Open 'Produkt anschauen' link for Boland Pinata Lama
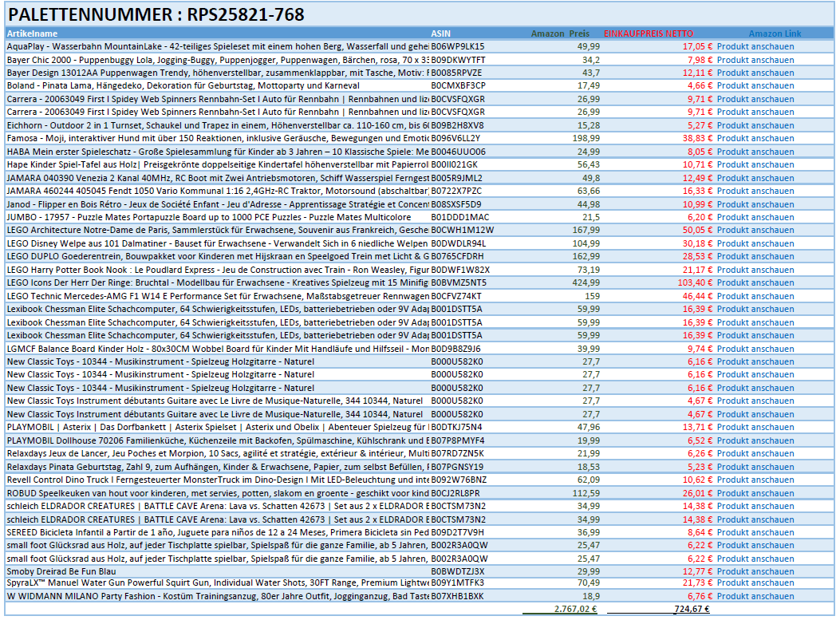The height and width of the screenshot is (620, 840). (755, 85)
